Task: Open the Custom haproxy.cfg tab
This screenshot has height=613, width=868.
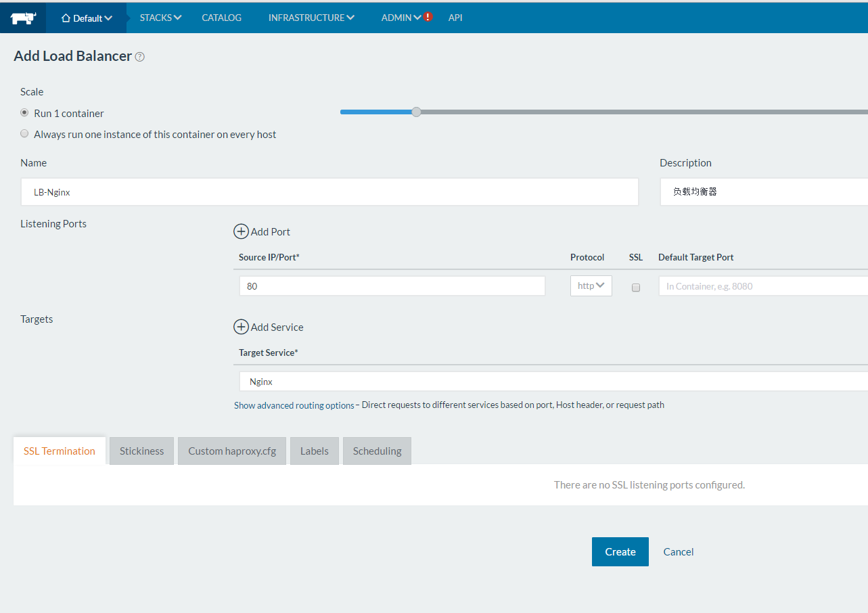Action: [x=232, y=451]
